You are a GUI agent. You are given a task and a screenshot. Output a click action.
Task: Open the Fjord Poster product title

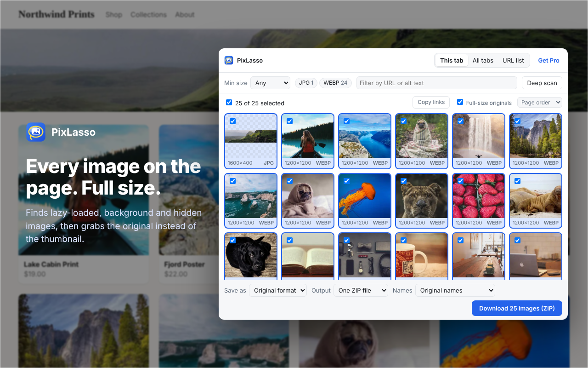[184, 264]
